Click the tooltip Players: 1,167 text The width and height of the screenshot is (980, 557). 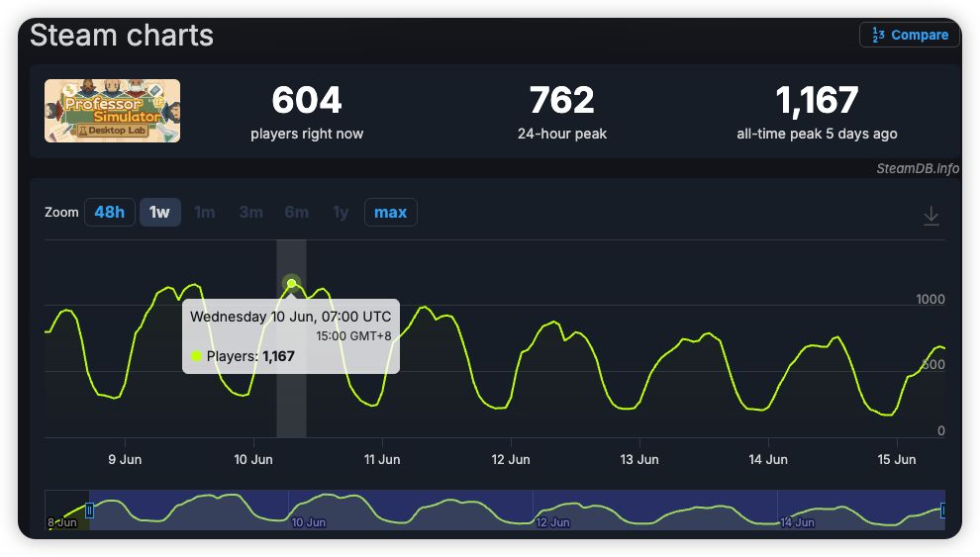(250, 356)
